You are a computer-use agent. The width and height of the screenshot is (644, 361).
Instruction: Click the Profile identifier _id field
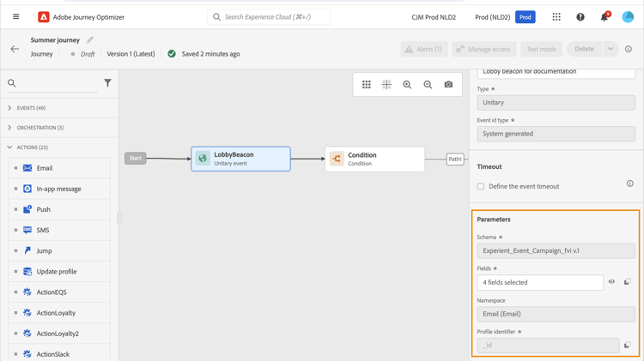(548, 346)
